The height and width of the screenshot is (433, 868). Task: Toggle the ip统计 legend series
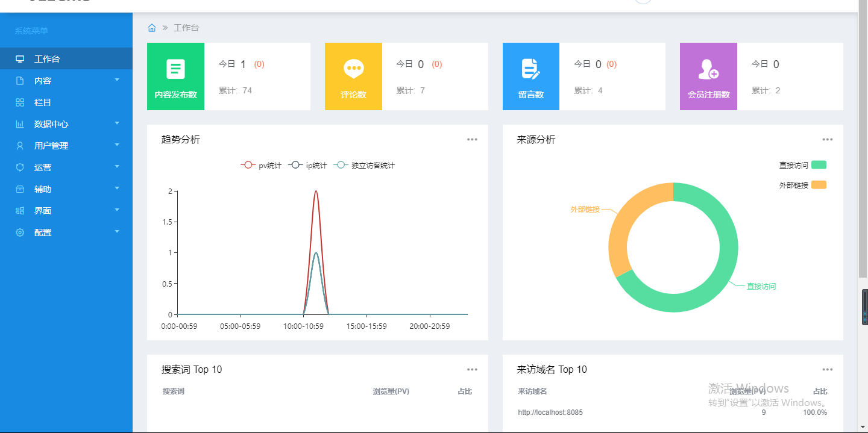pyautogui.click(x=307, y=165)
